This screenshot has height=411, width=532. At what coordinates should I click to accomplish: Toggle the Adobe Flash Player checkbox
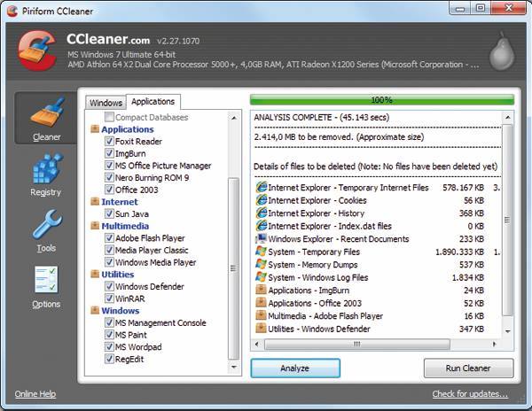109,238
